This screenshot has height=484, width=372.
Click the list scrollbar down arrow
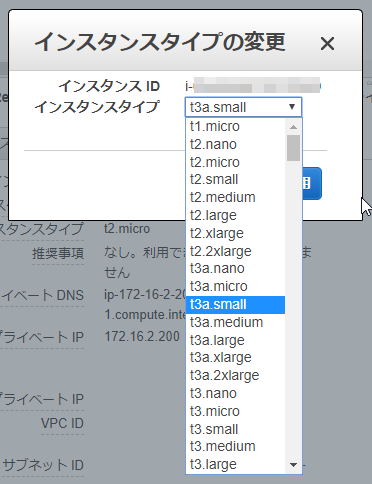293,465
